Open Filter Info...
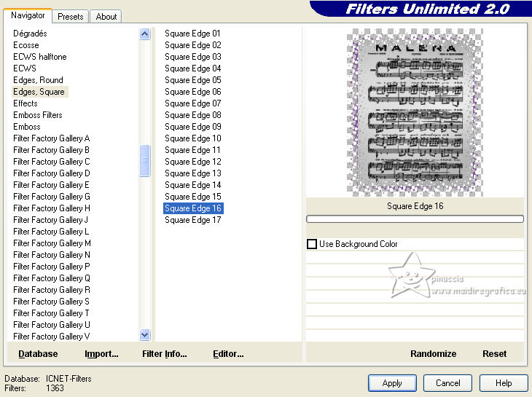Image resolution: width=532 pixels, height=397 pixels. pyautogui.click(x=165, y=354)
